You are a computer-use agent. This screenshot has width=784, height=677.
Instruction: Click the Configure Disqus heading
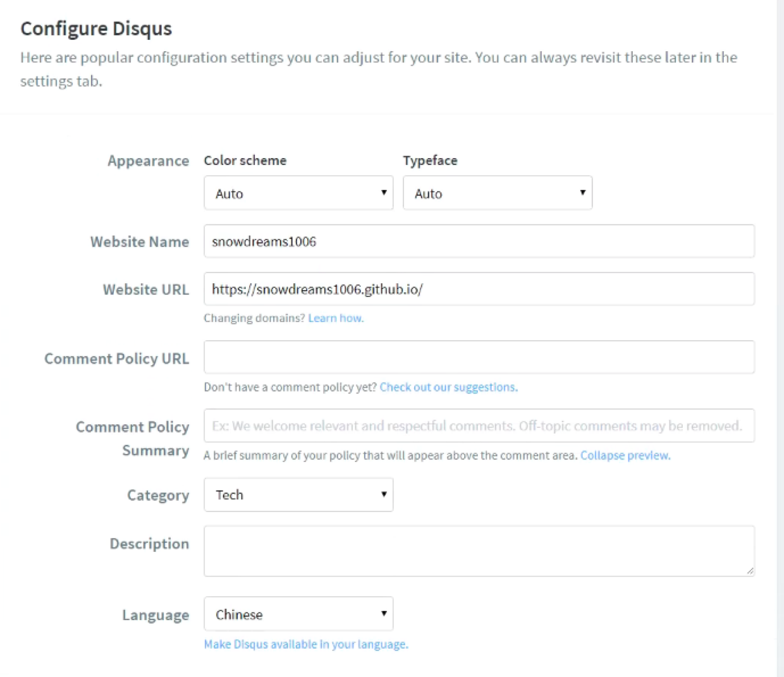point(95,28)
